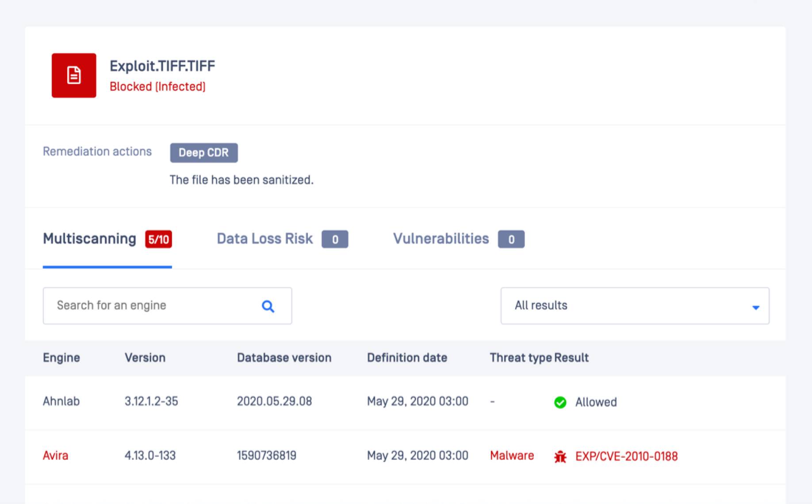Click the red malware bug icon for Avira
The image size is (812, 504).
click(560, 456)
